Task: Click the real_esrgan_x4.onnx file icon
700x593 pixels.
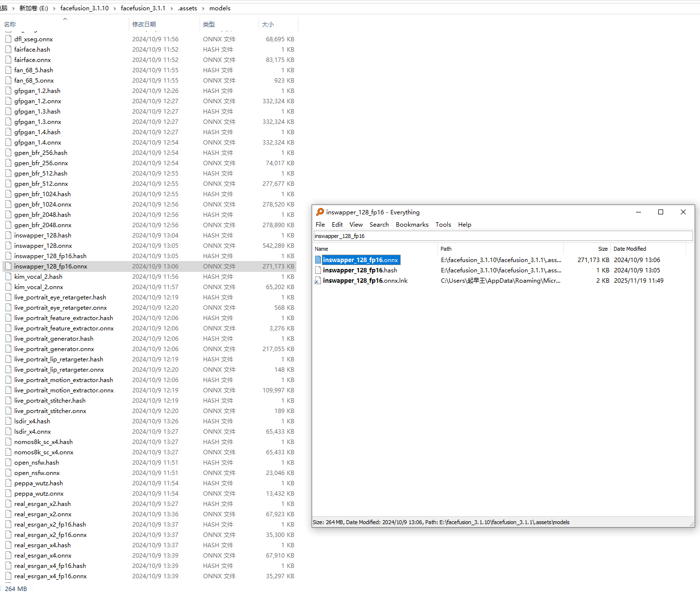Action: (8, 556)
